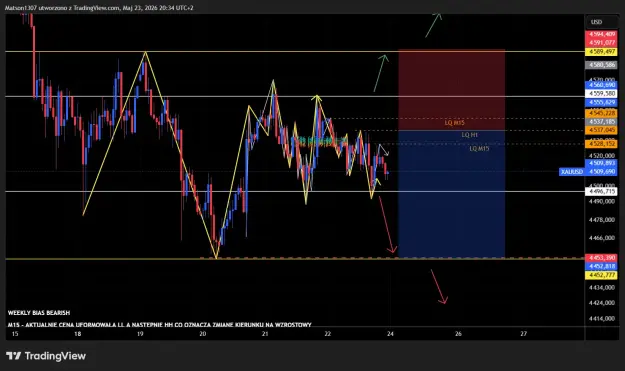This screenshot has height=371, width=625.
Task: Click date 20 on the time axis
Action: click(x=202, y=334)
